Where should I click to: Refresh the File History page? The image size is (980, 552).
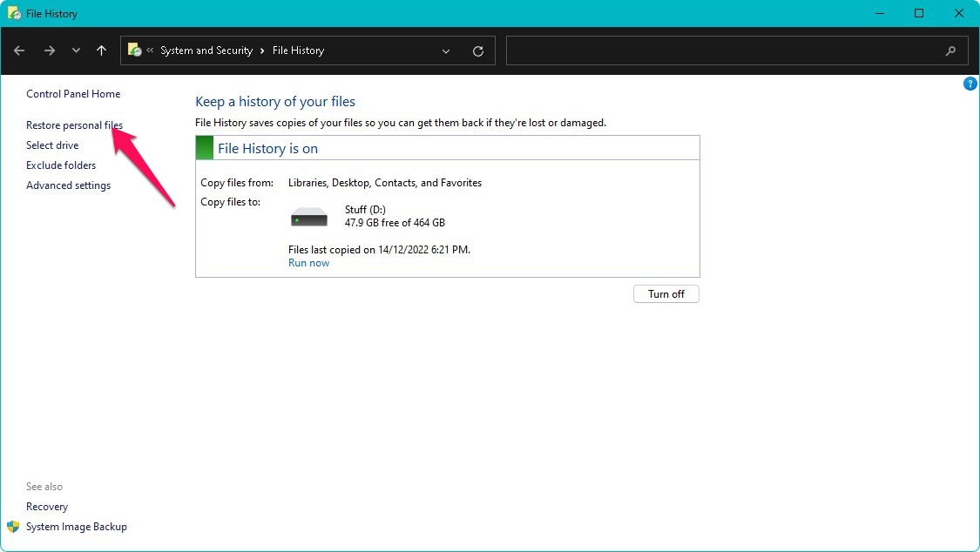478,51
